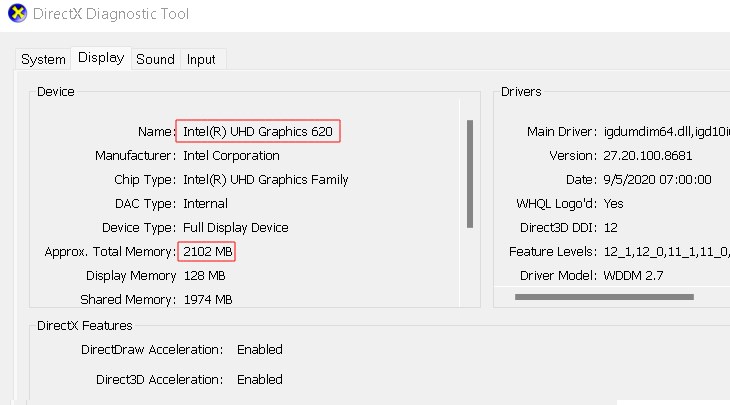Click the DirectX Diagnostic Tool window title
Viewport: 730px width, 405px height.
tap(111, 14)
